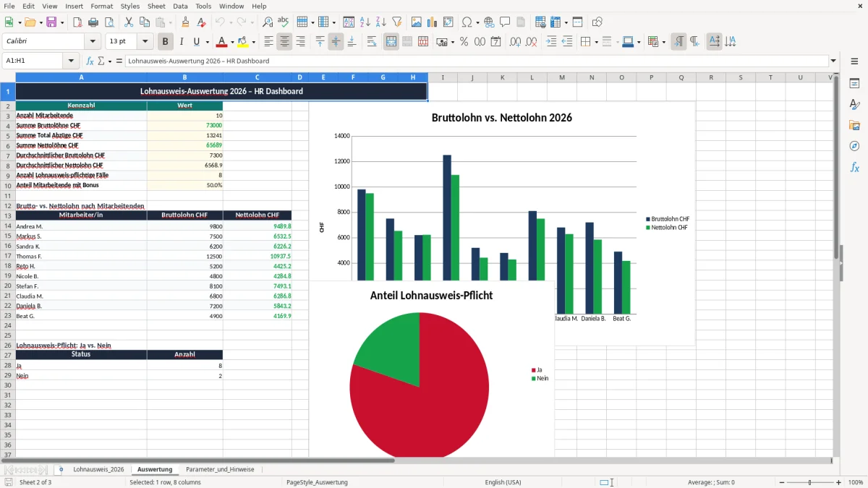868x488 pixels.
Task: Select the Clone Formatting paintbrush
Action: click(x=186, y=22)
